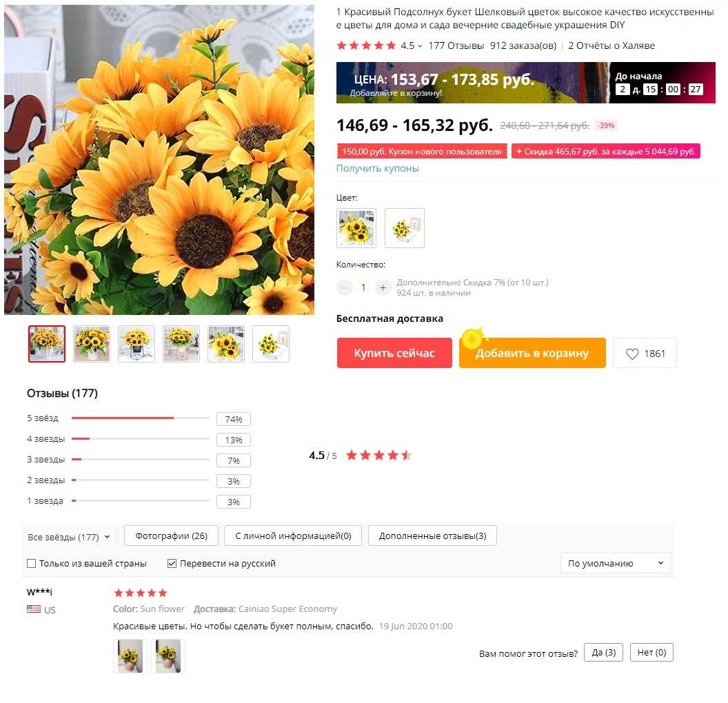Select the first sunflower color swatch
This screenshot has width=728, height=703.
(356, 228)
